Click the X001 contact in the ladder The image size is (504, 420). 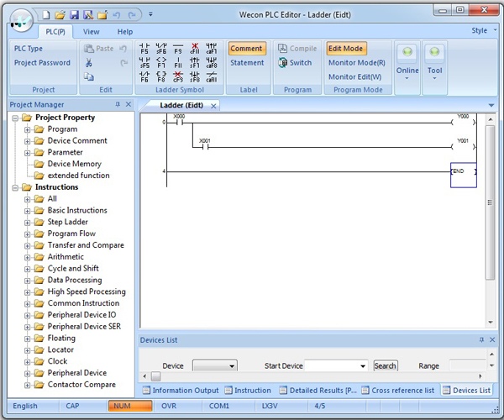205,145
